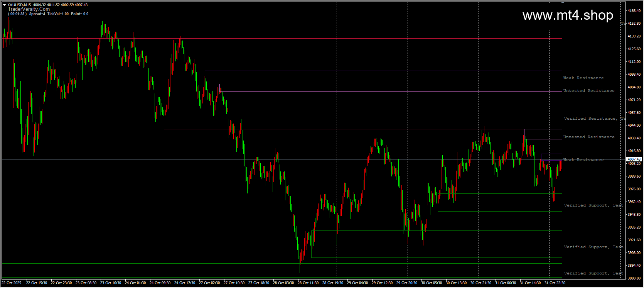
Task: Select the Untested Resistance label near 4030
Action: tap(589, 137)
